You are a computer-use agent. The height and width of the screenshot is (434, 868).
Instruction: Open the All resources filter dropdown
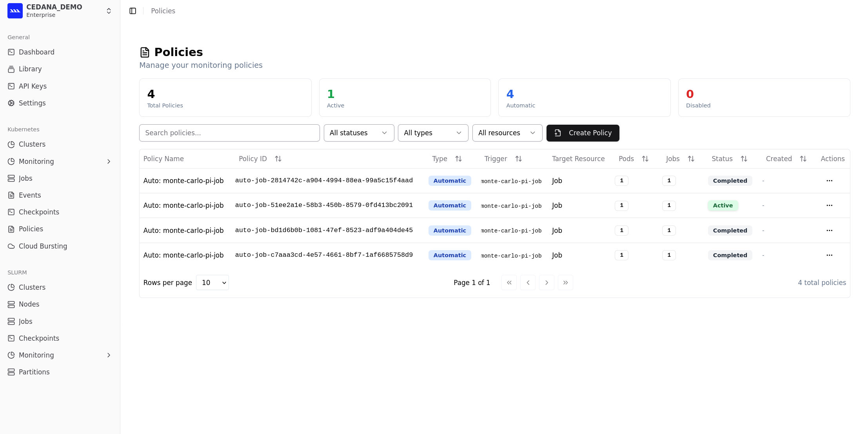[x=507, y=133]
